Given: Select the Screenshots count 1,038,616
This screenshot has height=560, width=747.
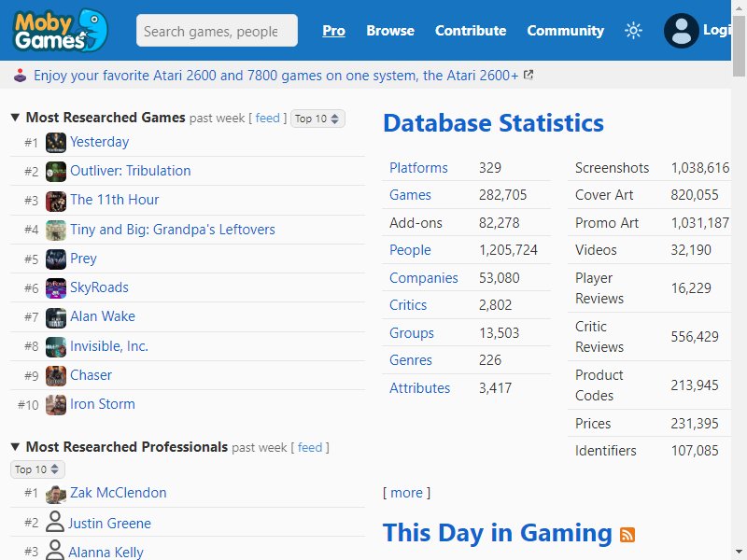Looking at the screenshot, I should click(699, 168).
